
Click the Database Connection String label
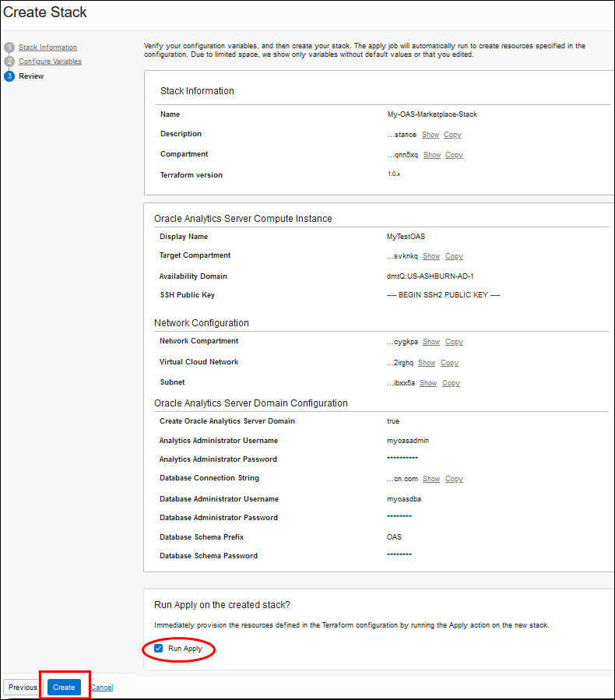pos(209,478)
